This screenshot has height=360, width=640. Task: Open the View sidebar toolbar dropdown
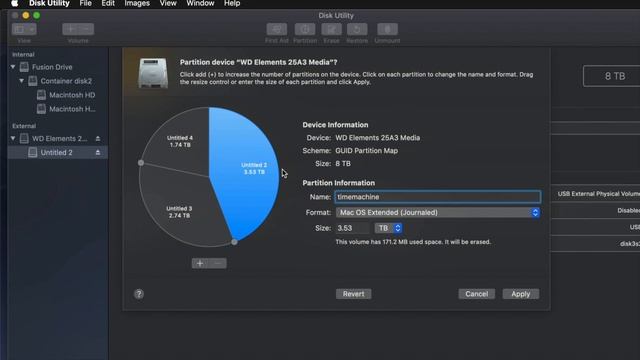(24, 29)
